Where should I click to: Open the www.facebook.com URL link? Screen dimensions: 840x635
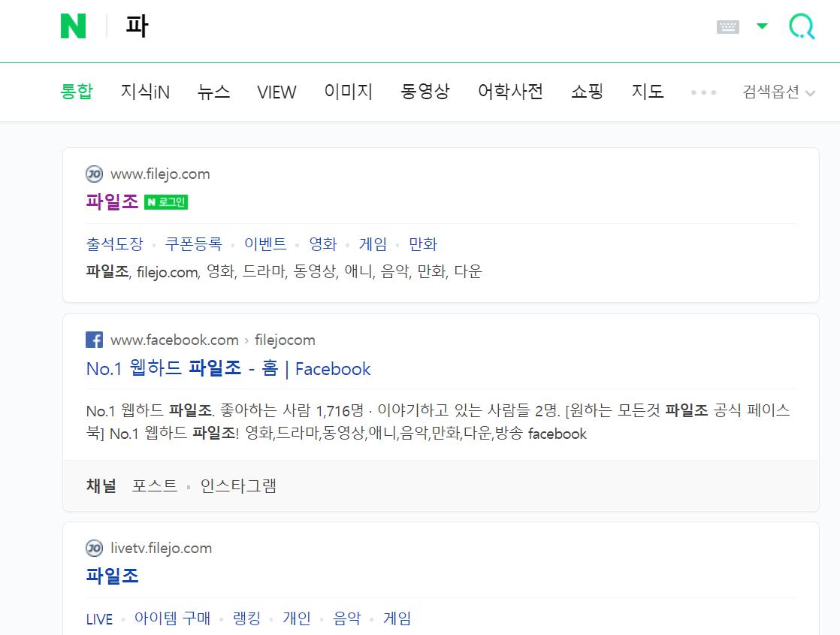point(174,340)
